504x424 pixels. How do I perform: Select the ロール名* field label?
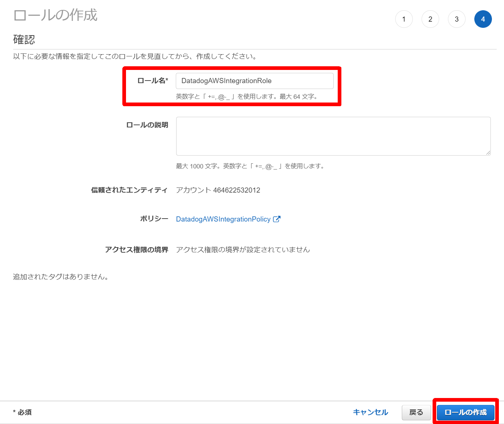[x=153, y=81]
